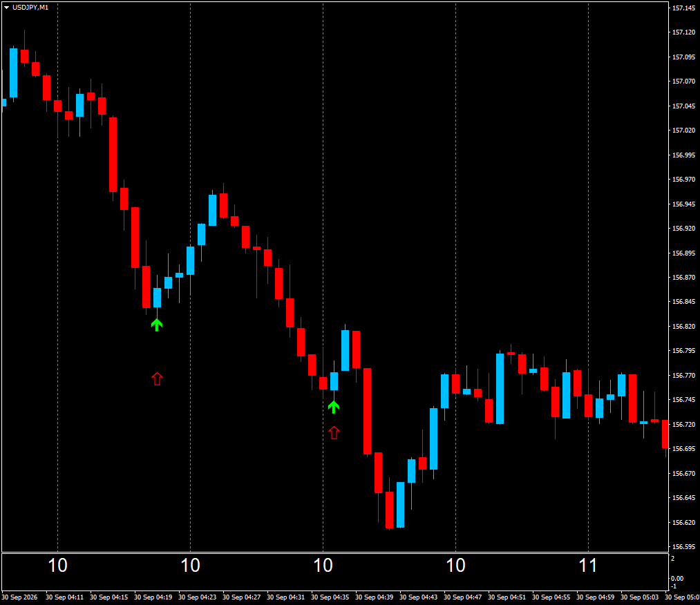Select the large blue candle near 04:51
Screen dimensions: 700x605
tap(500, 389)
